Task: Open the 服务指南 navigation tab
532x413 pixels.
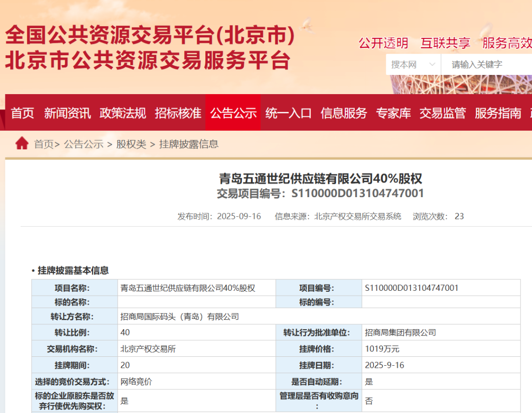Action: coord(498,113)
